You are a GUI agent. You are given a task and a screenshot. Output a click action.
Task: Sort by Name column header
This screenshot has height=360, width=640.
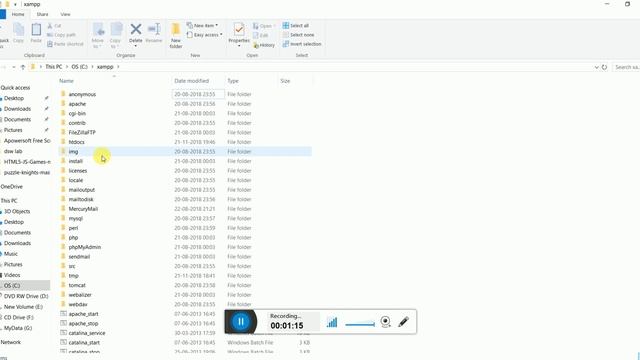[x=67, y=81]
